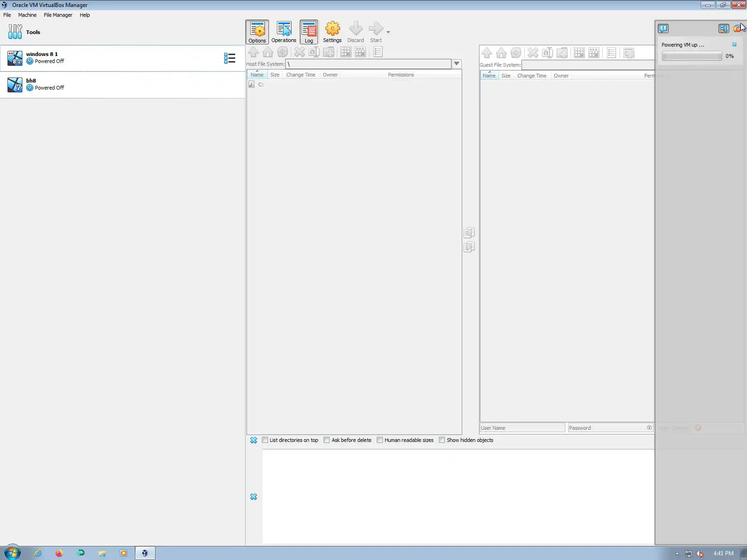The width and height of the screenshot is (747, 560).
Task: Sort host files by Change Time
Action: click(x=301, y=75)
